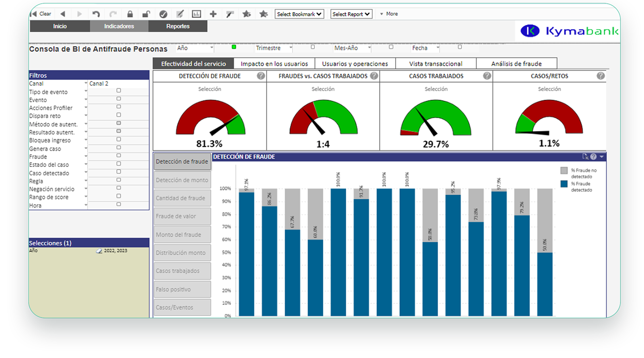This screenshot has height=358, width=644.
Task: Select the Monto del fraude button
Action: pyautogui.click(x=182, y=235)
